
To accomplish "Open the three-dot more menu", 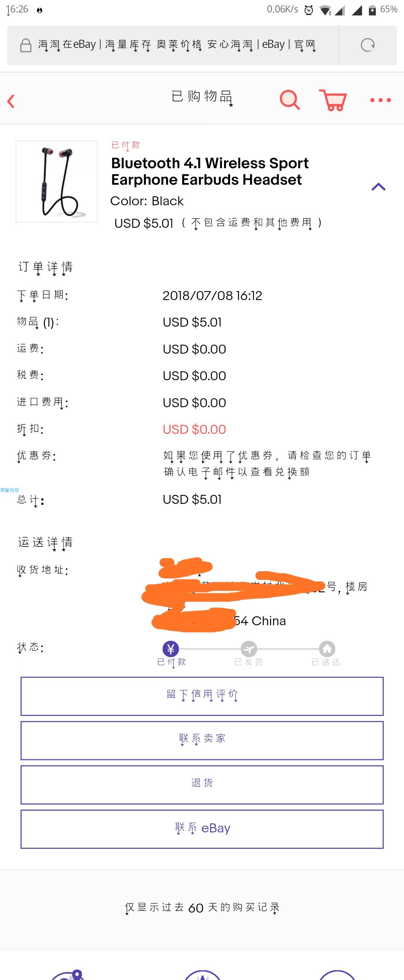I will [x=380, y=100].
